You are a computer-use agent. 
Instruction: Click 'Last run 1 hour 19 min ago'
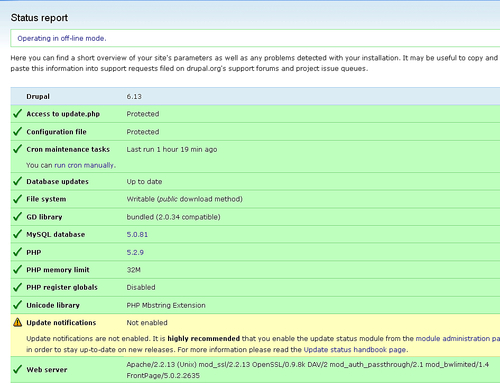[x=172, y=150]
